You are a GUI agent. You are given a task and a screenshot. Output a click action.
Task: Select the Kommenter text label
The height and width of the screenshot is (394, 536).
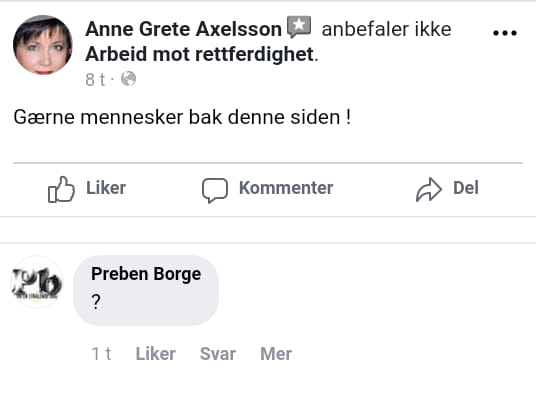point(286,188)
